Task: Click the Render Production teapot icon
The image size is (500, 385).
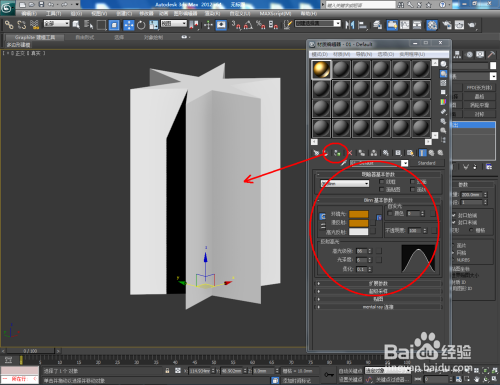Action: 472,25
